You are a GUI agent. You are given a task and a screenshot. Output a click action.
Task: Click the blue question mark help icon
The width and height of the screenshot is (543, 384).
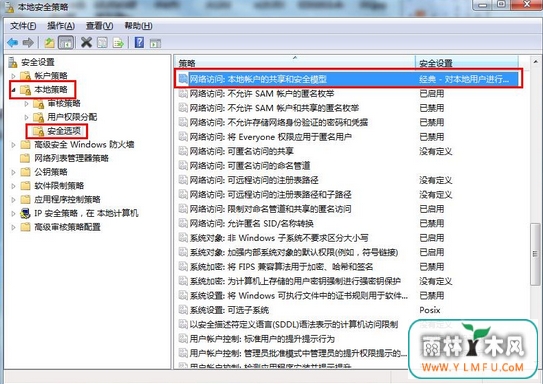click(x=139, y=43)
